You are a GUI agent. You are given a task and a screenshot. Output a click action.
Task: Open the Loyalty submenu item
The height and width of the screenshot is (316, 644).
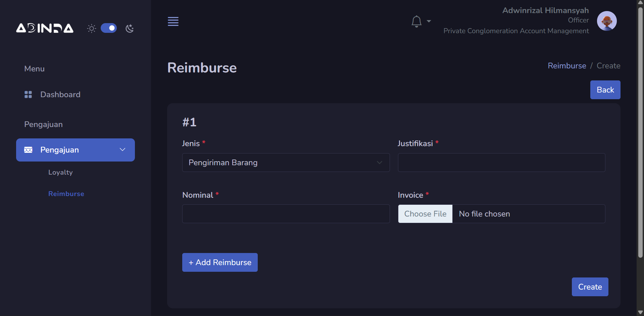click(x=60, y=172)
